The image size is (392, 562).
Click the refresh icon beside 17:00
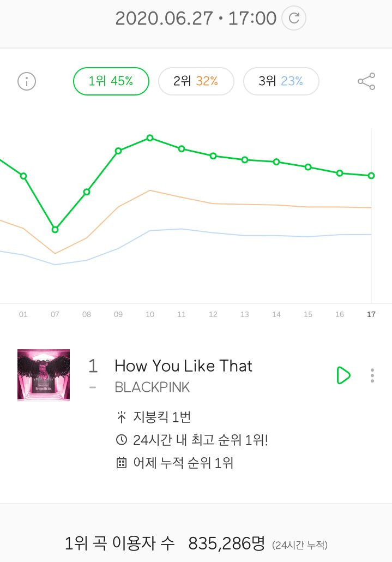294,19
